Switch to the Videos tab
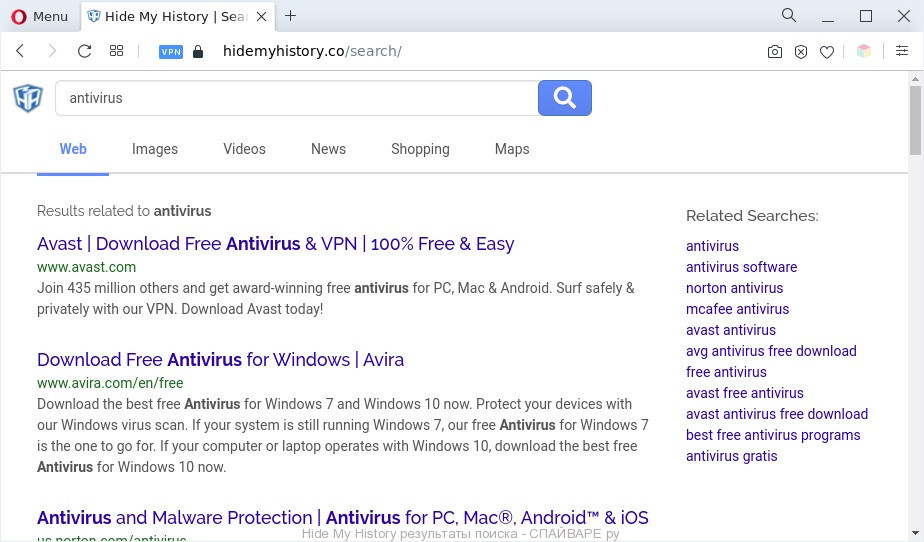The width and height of the screenshot is (924, 542). (245, 149)
